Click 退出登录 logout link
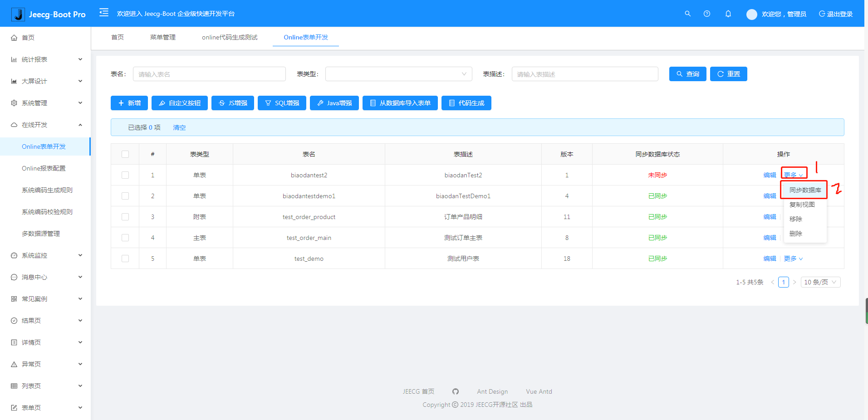 (x=836, y=14)
